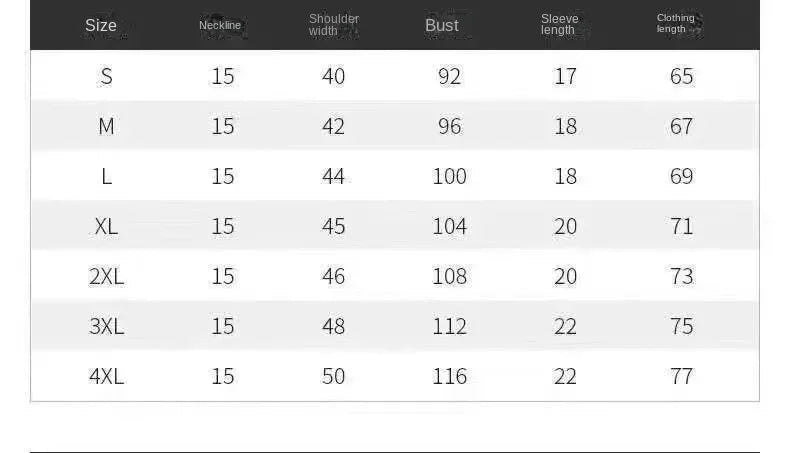This screenshot has height=453, width=790.
Task: Click the M size row label
Action: point(106,126)
